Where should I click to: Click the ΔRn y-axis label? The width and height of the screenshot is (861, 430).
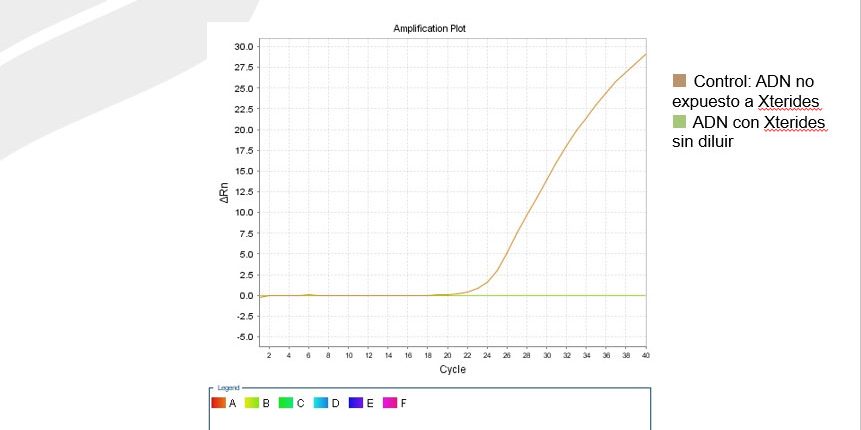(225, 193)
